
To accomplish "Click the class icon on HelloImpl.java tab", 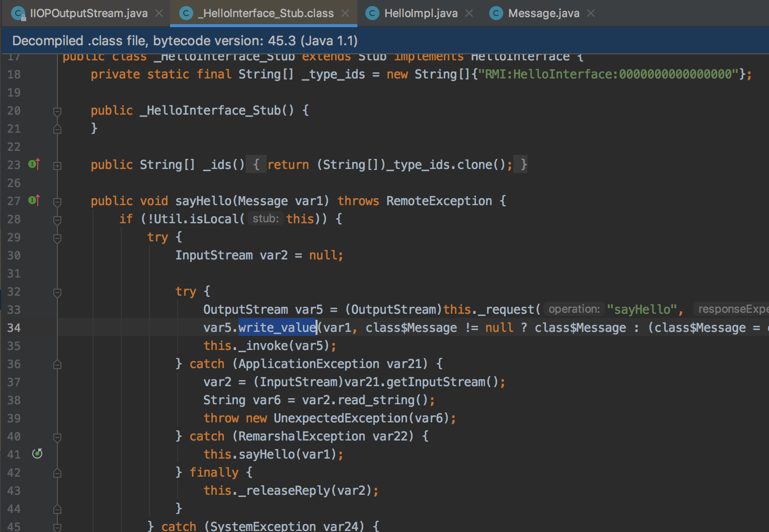I will 372,13.
